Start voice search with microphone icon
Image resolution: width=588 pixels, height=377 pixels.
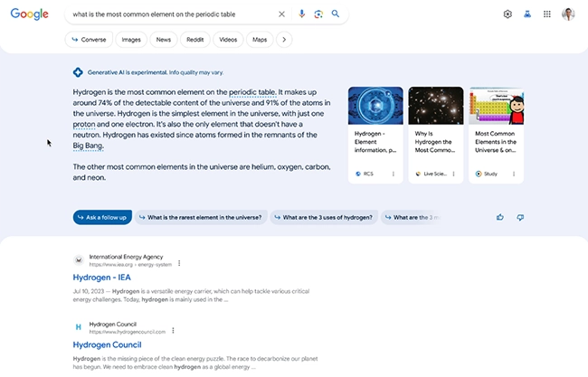pos(301,14)
